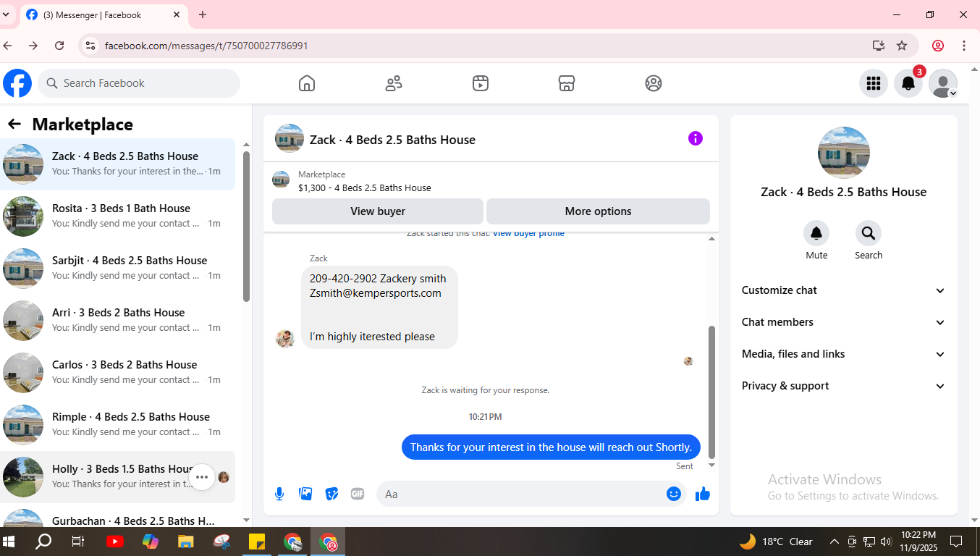Click the Facebook logo
The height and width of the screenshot is (556, 980).
17,83
